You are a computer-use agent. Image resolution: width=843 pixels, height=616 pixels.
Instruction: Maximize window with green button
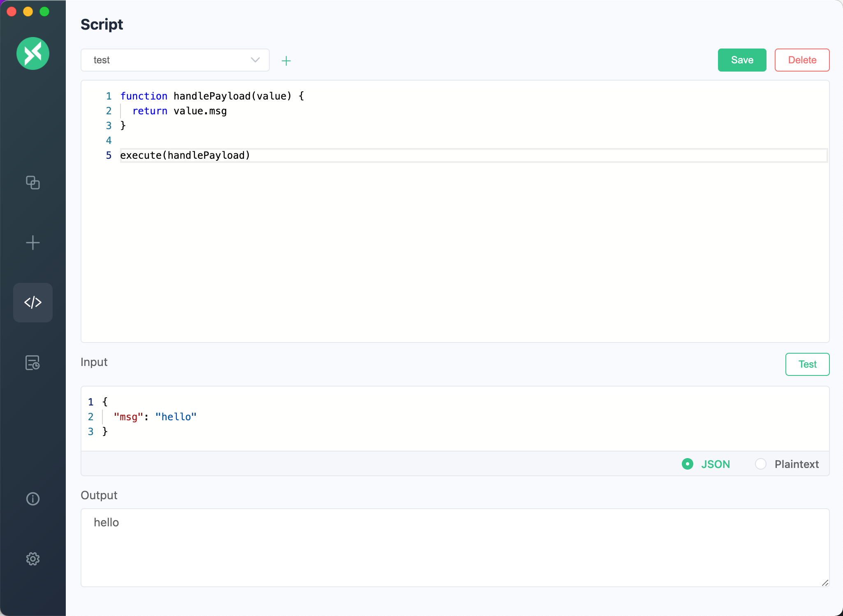point(44,12)
